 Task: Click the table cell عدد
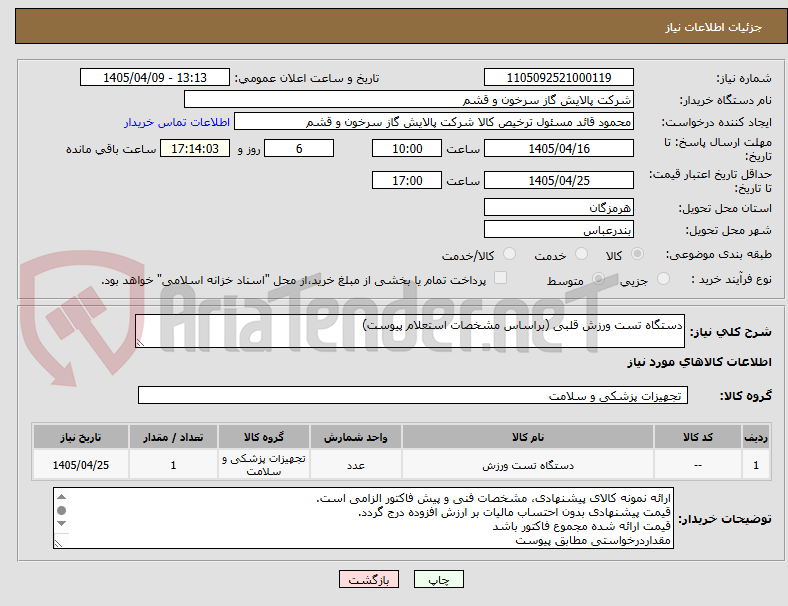[x=356, y=465]
